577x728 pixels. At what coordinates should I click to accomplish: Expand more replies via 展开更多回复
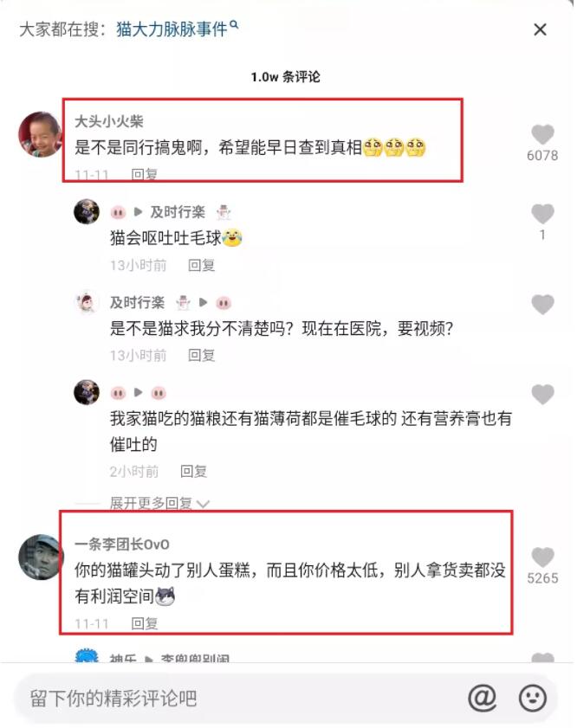pos(151,503)
